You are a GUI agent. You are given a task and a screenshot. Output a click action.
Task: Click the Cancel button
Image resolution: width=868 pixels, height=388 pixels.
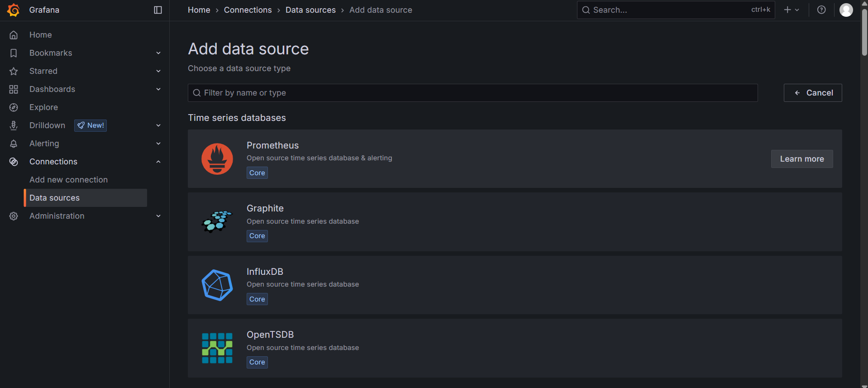point(813,93)
